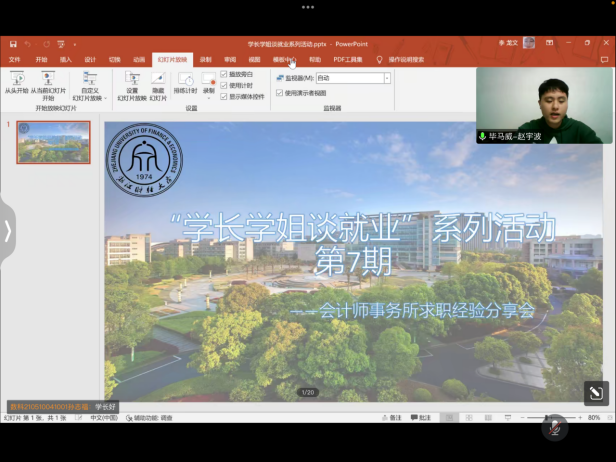This screenshot has width=616, height=462.
Task: Toggle the 使用计时 checkbox
Action: 224,86
